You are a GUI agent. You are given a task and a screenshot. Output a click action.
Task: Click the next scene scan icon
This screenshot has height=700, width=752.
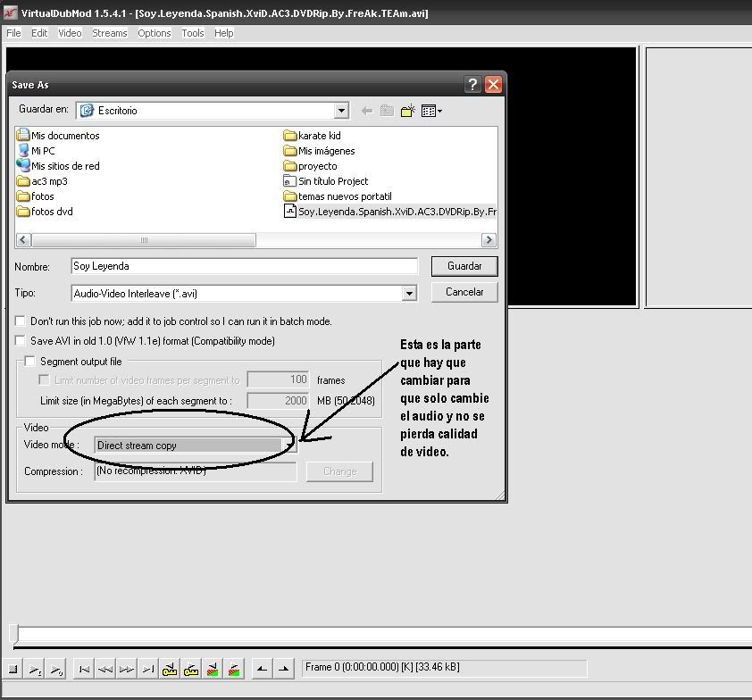click(x=234, y=670)
